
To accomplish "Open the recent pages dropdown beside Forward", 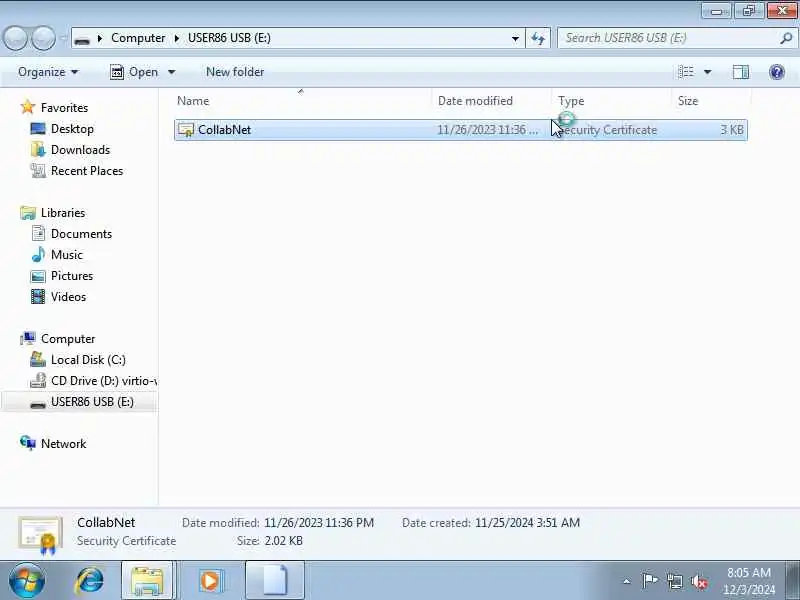I will click(x=63, y=38).
